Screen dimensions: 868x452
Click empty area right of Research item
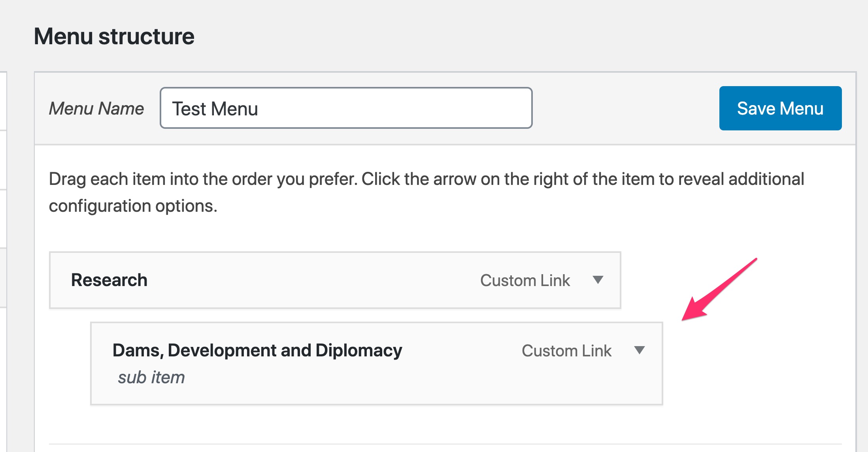735,280
